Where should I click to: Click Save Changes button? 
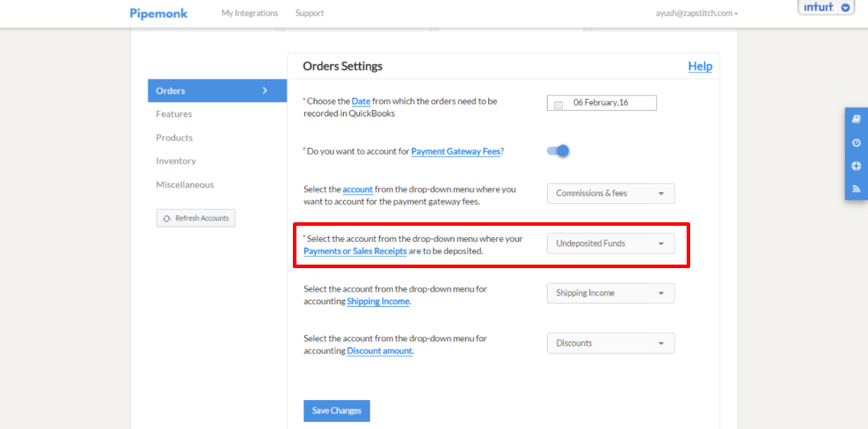pos(337,411)
